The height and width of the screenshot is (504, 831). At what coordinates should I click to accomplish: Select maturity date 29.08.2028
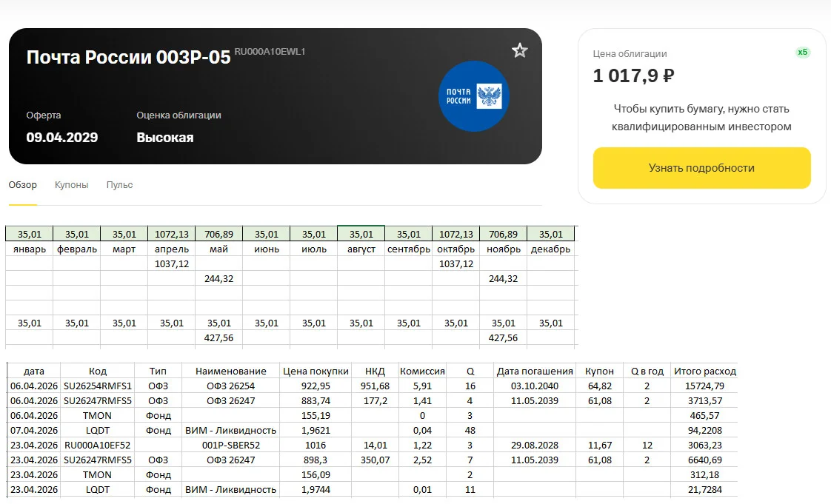pos(535,446)
